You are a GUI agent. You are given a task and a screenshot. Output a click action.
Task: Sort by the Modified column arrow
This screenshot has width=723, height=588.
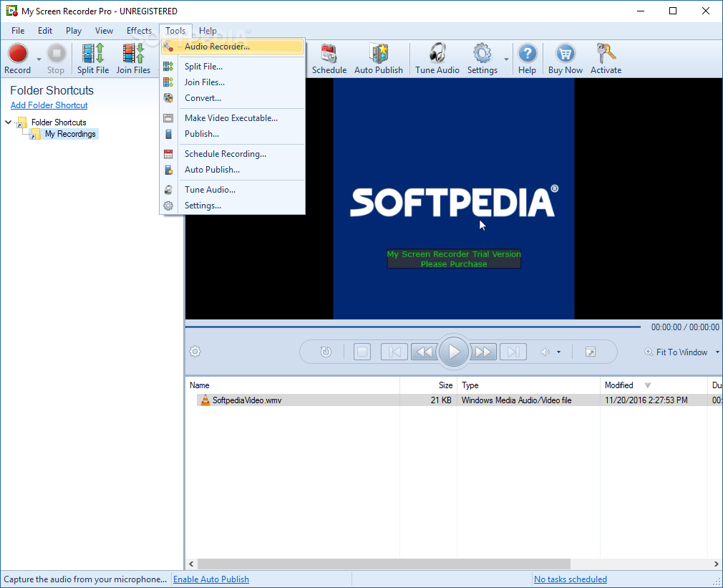click(x=647, y=385)
